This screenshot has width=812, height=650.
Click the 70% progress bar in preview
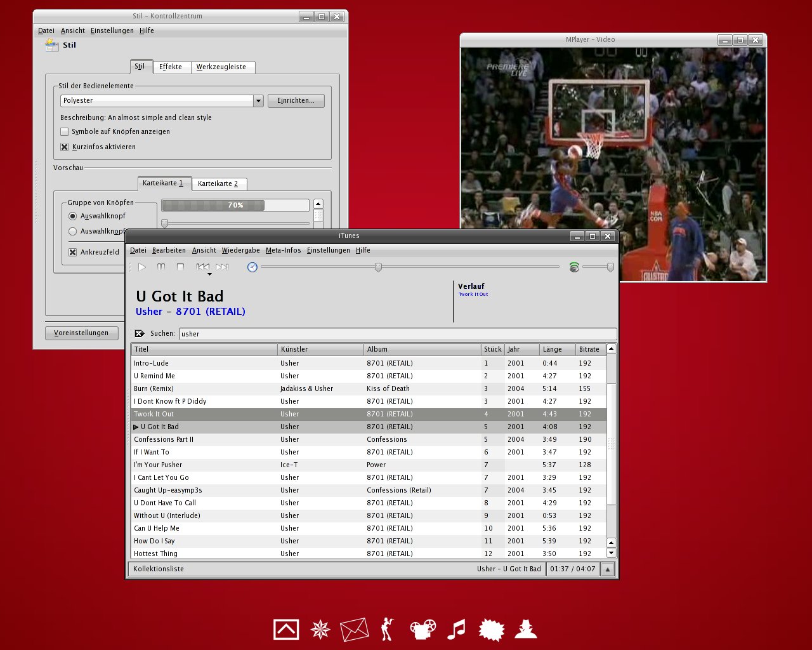pyautogui.click(x=235, y=205)
